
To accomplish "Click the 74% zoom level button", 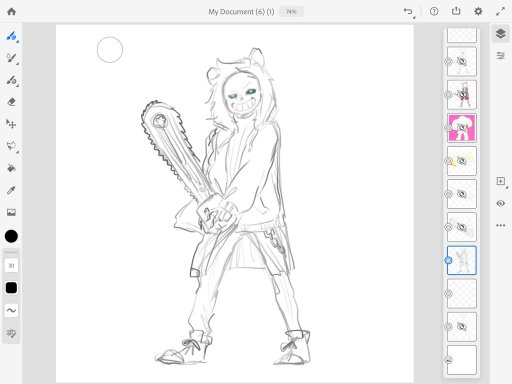I will point(291,12).
